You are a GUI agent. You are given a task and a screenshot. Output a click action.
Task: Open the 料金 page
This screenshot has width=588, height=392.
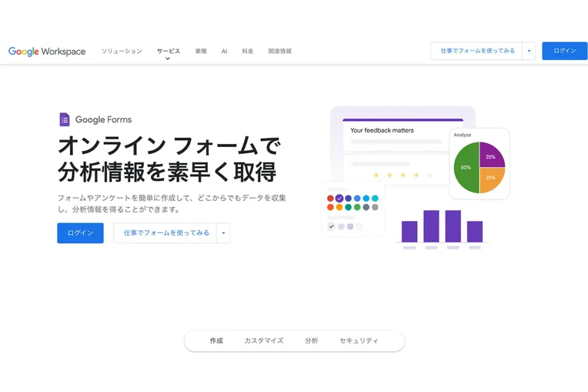point(247,51)
